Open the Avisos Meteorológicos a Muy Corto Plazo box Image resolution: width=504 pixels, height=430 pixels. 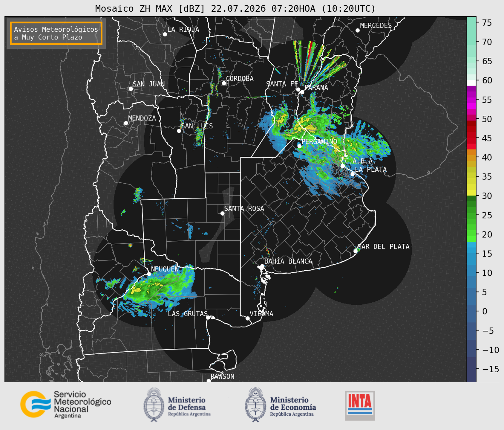pyautogui.click(x=56, y=33)
